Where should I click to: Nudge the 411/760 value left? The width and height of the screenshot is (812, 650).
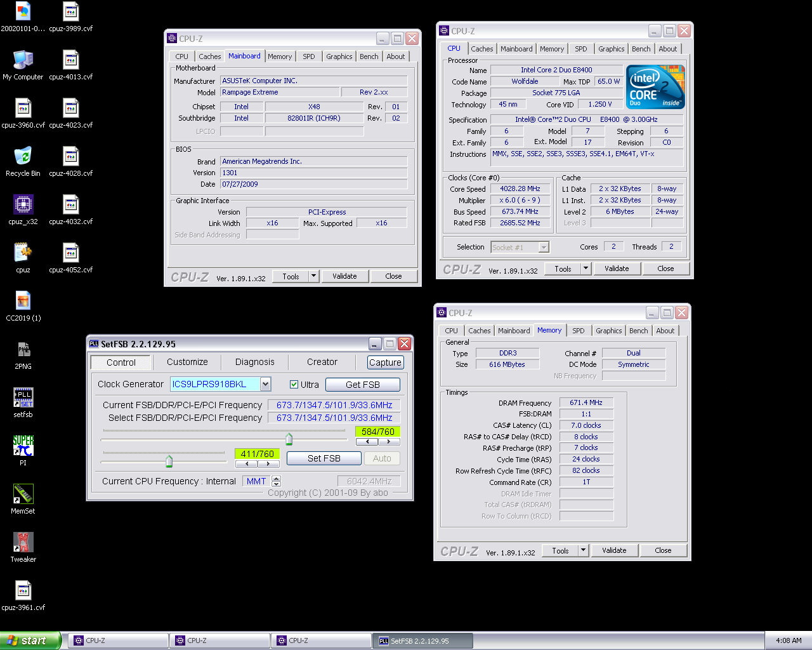246,463
